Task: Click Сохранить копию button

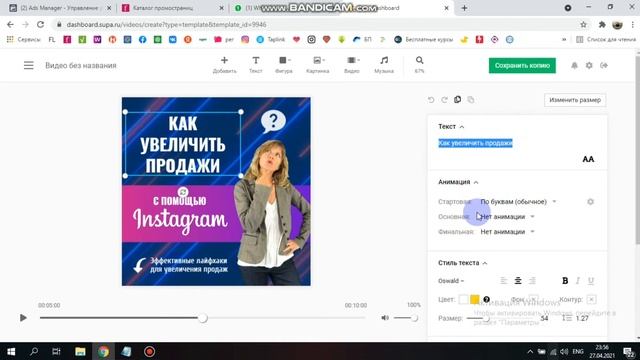Action: 522,65
